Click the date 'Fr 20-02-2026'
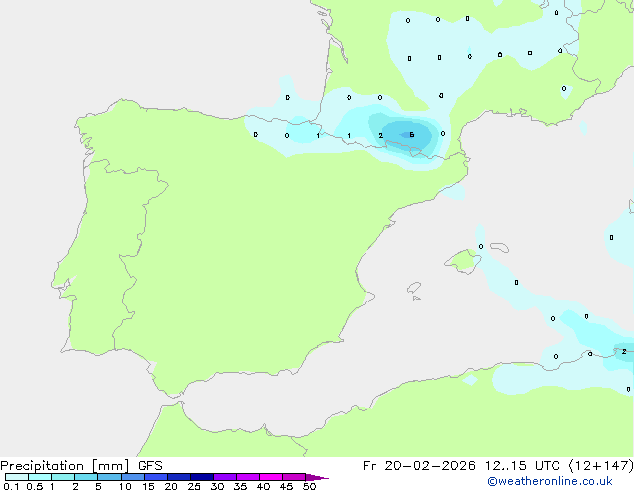This screenshot has height=490, width=634. point(419,466)
